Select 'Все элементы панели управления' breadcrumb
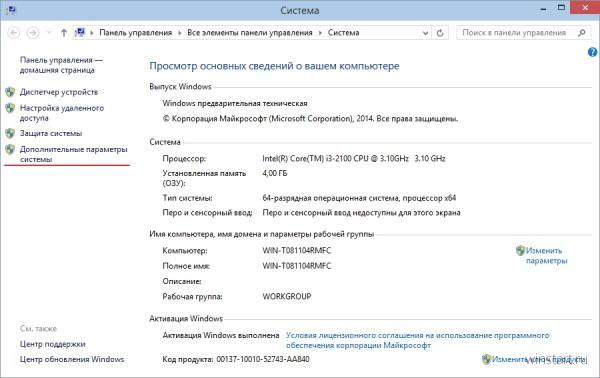 click(x=249, y=33)
